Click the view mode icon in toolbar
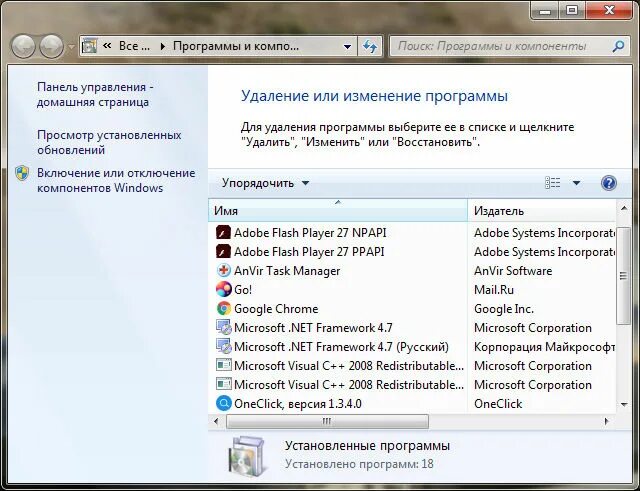 click(553, 183)
